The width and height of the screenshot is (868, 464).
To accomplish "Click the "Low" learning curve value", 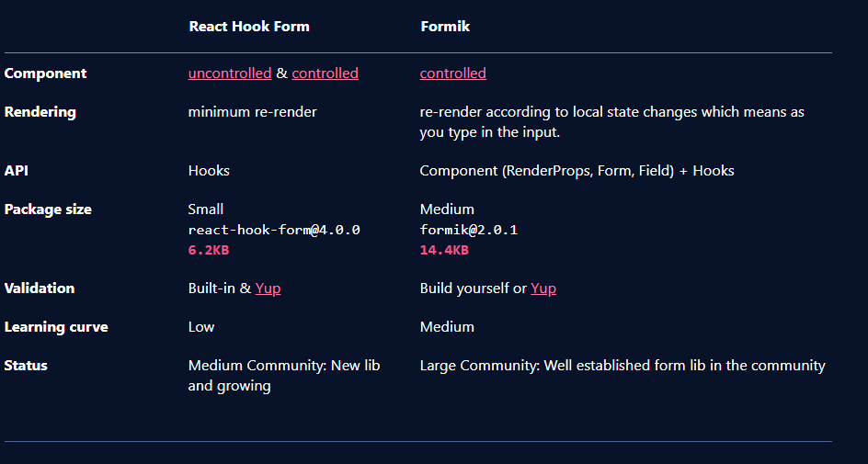I will pos(201,327).
